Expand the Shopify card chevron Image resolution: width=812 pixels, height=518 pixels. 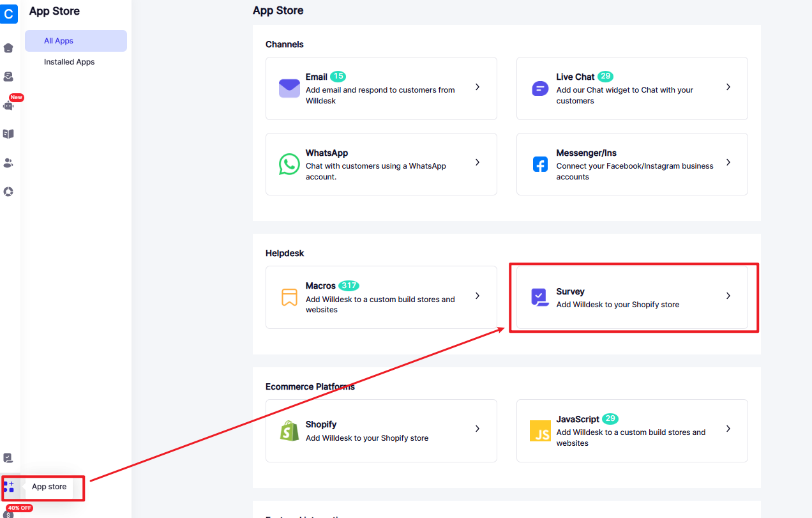[477, 429]
